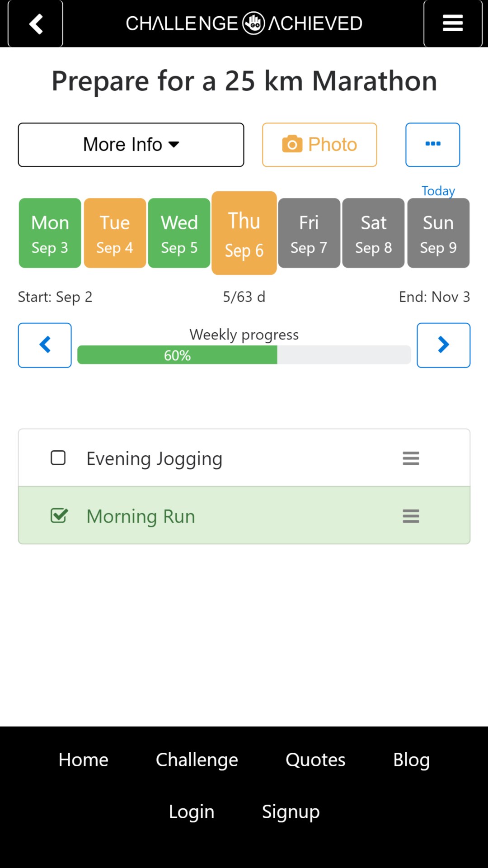Open Quotes in footer navigation
This screenshot has width=488, height=868.
point(315,760)
